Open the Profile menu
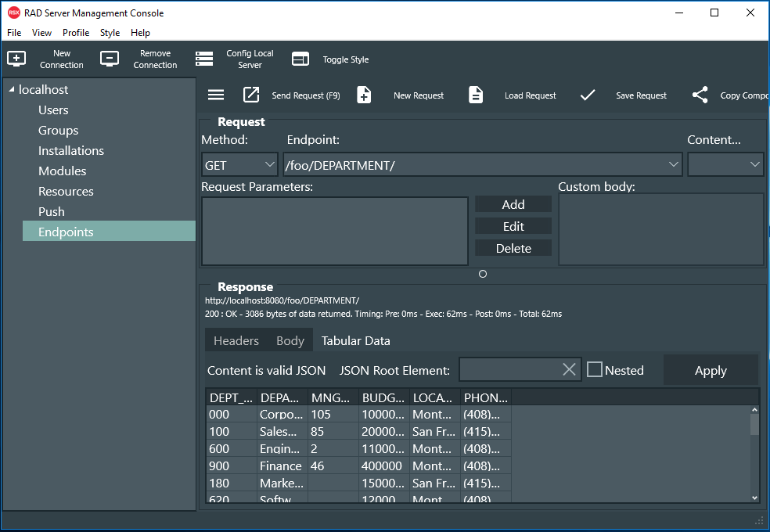 tap(76, 33)
